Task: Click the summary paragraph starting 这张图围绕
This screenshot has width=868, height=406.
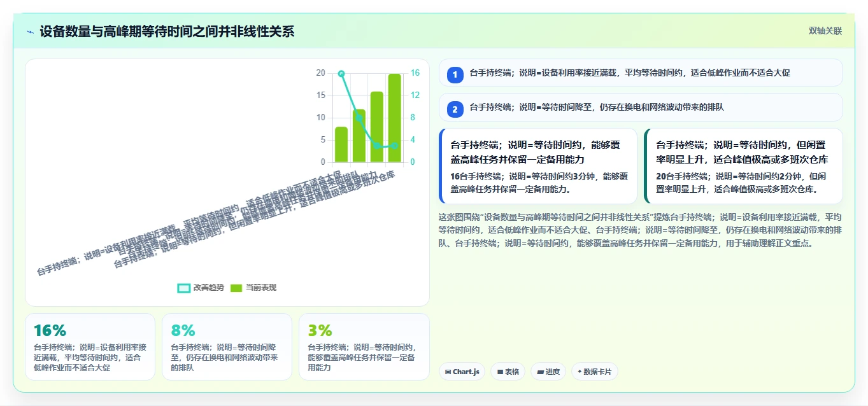Action: (641, 229)
